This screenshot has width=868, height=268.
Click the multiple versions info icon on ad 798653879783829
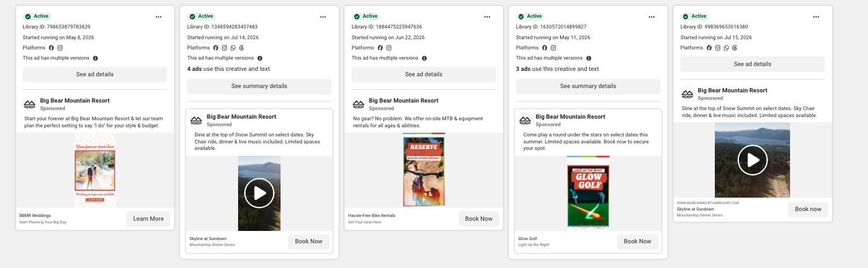96,58
